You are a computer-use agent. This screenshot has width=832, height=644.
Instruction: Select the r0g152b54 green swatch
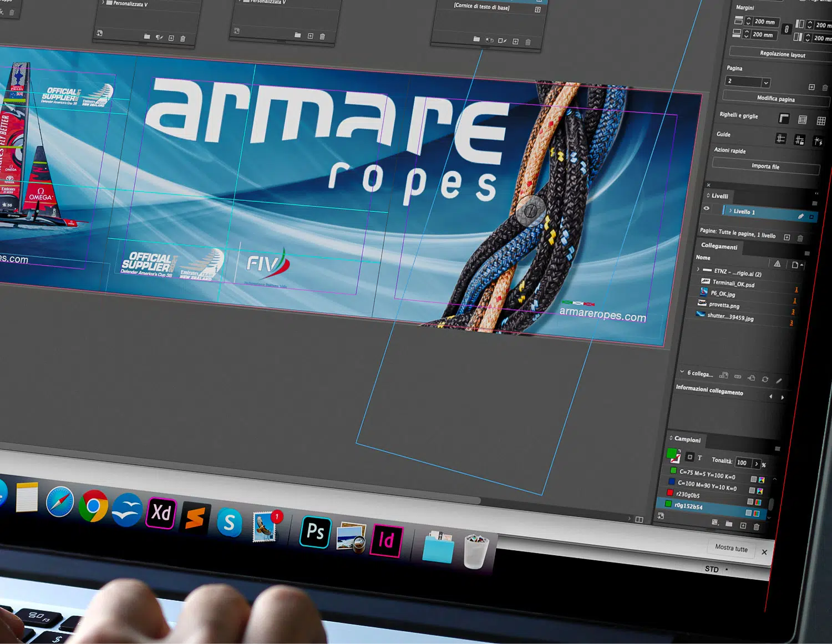pyautogui.click(x=711, y=508)
